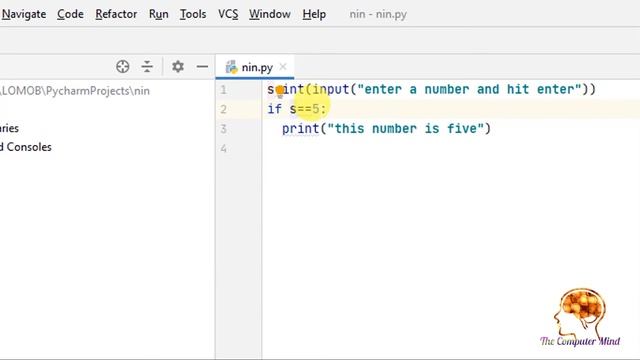640x360 pixels.
Task: Click the Python file icon on nin.py tab
Action: [x=231, y=67]
